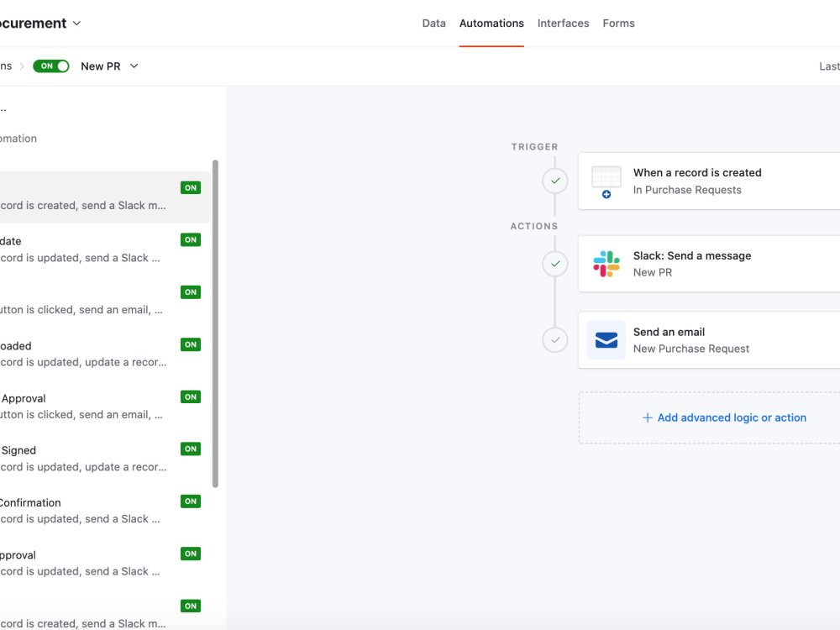Open the When a record is created trigger
840x630 pixels.
point(709,181)
